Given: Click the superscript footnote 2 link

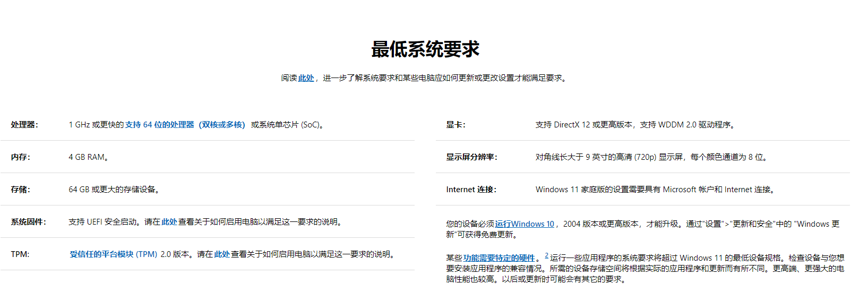Looking at the screenshot, I should pyautogui.click(x=547, y=255).
